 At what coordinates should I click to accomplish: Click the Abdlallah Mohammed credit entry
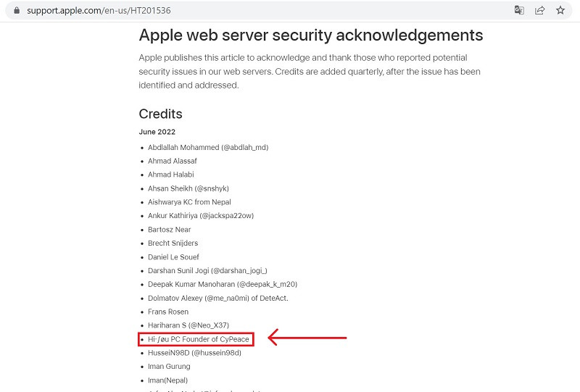208,147
